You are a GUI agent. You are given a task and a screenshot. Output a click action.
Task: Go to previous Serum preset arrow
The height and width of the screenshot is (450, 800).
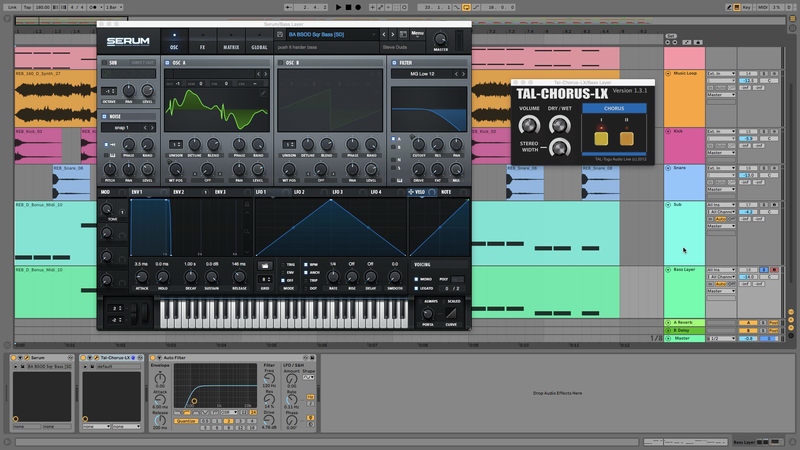tap(384, 34)
